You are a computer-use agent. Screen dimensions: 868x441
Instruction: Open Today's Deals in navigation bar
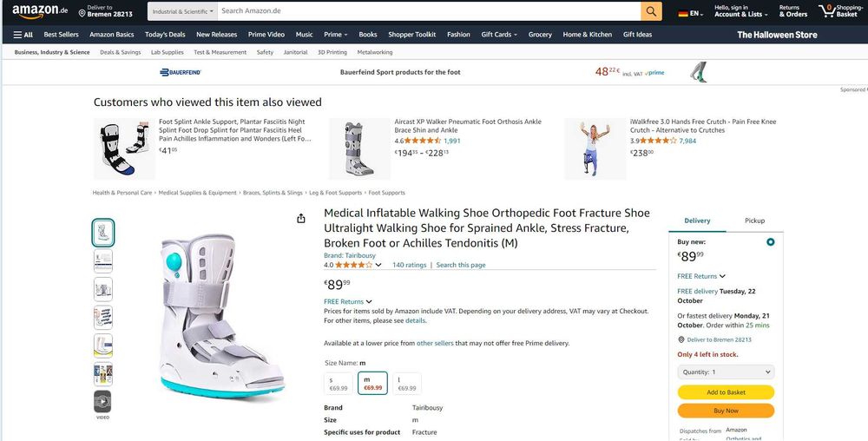[165, 35]
